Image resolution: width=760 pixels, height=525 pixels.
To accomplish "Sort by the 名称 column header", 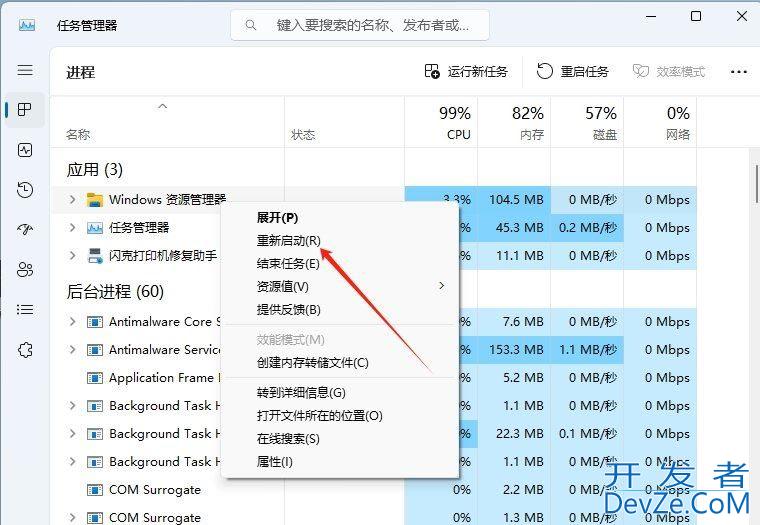I will (78, 134).
